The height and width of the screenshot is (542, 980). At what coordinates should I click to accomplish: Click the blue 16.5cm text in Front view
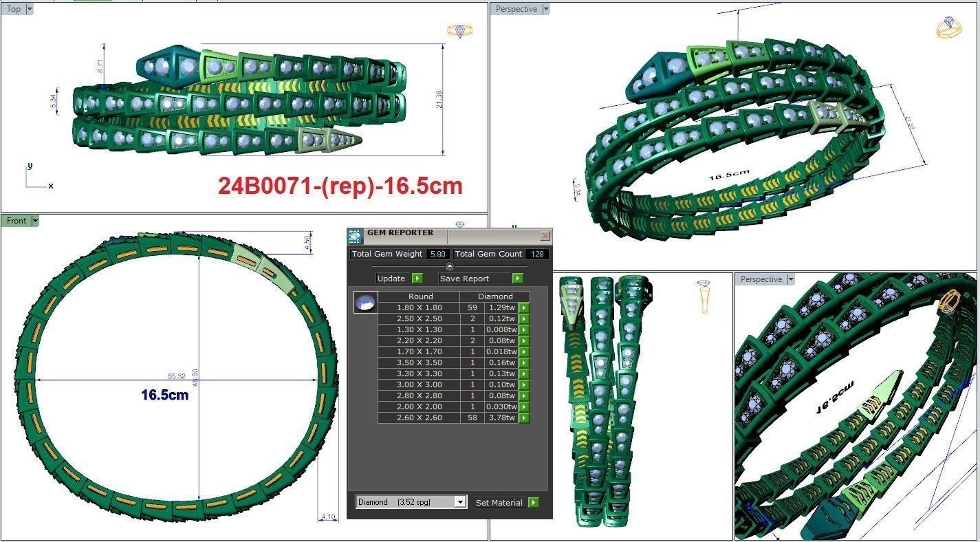[165, 395]
